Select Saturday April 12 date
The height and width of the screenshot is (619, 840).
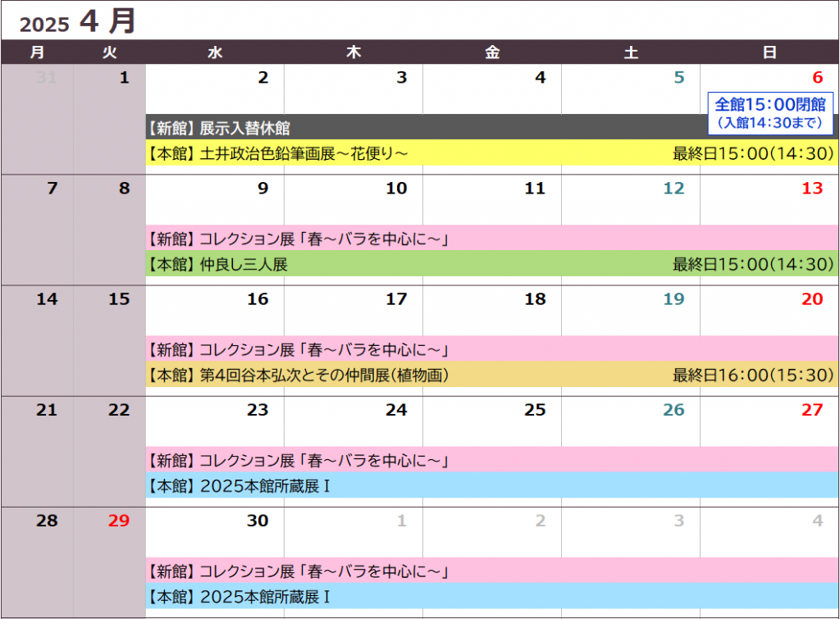tap(673, 189)
